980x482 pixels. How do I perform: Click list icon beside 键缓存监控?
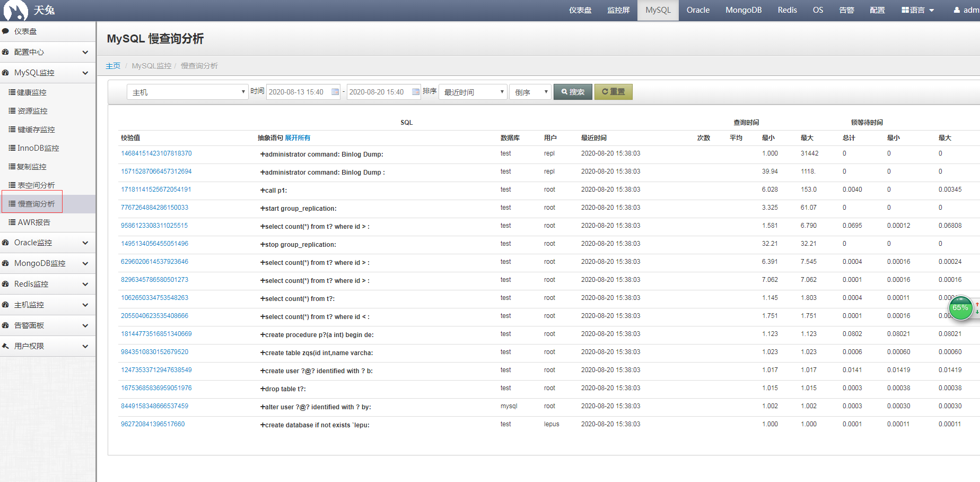(x=12, y=130)
